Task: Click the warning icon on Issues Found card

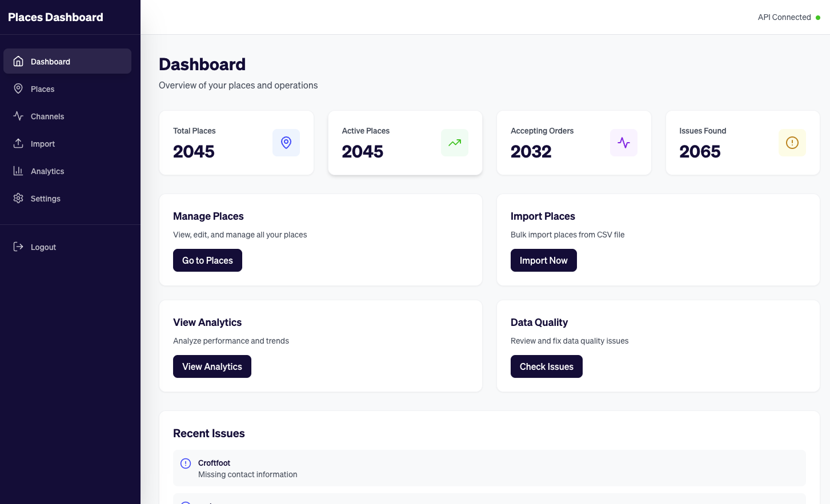Action: 792,143
